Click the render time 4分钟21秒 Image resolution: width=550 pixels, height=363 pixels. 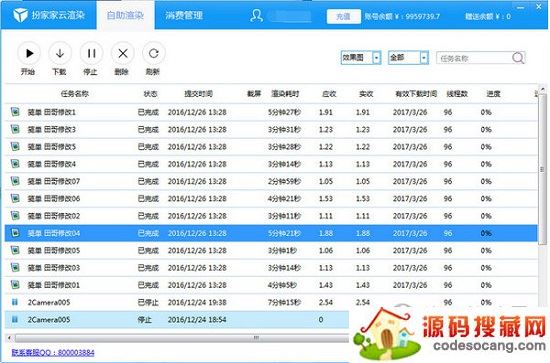[x=284, y=199]
